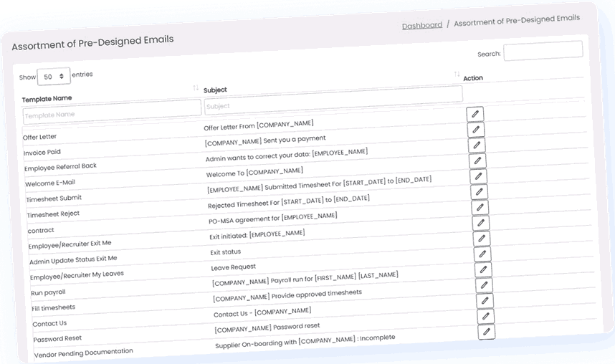
Task: Click edit pencil icon for Offer Letter
Action: click(475, 114)
